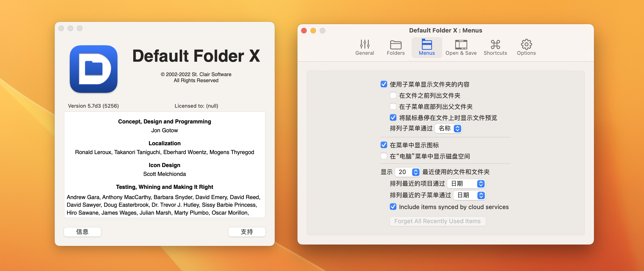Select the Menus toolbar tab

tap(426, 48)
